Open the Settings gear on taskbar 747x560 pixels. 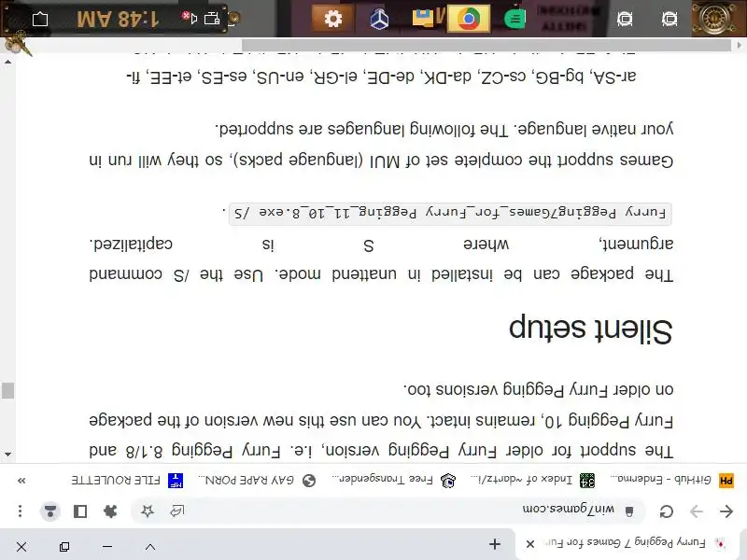pos(333,19)
